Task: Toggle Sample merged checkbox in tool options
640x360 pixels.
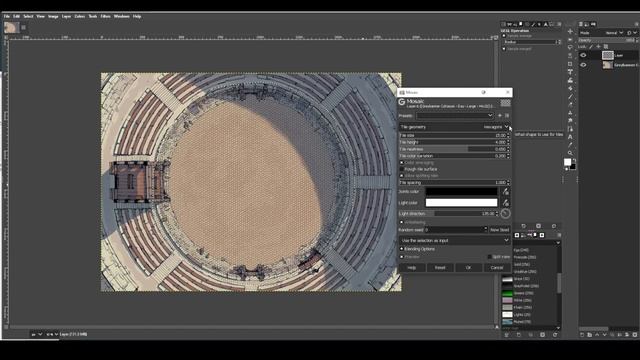Action: 504,49
